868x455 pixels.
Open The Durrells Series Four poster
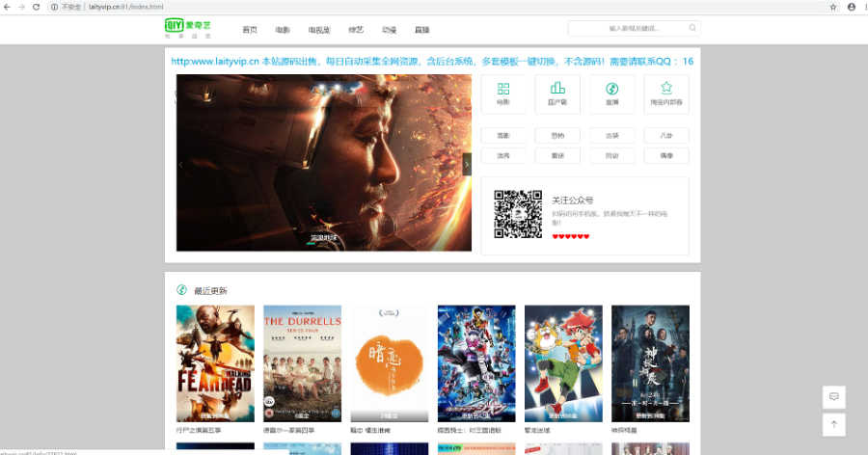point(302,363)
